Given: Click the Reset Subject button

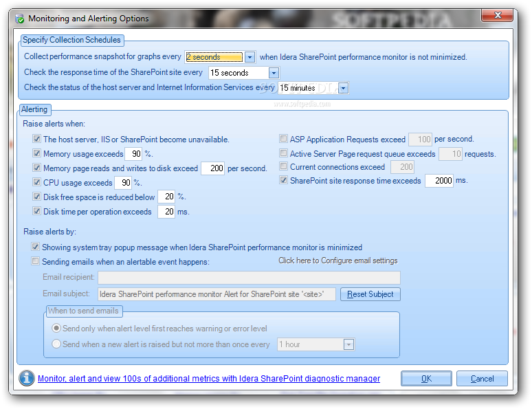Looking at the screenshot, I should pyautogui.click(x=370, y=294).
